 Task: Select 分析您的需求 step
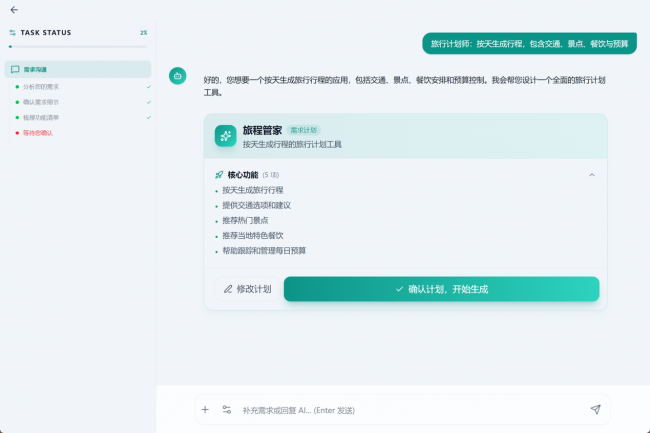[41, 87]
